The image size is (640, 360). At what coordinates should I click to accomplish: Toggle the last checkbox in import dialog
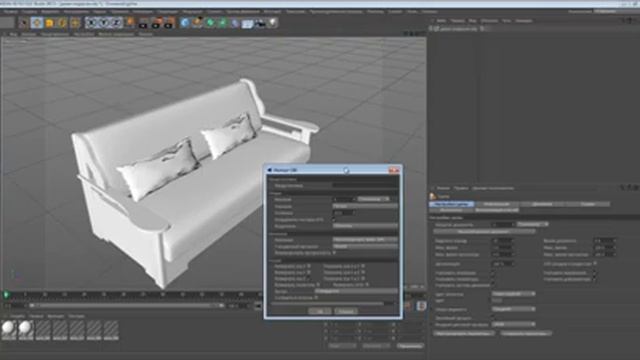click(x=316, y=298)
